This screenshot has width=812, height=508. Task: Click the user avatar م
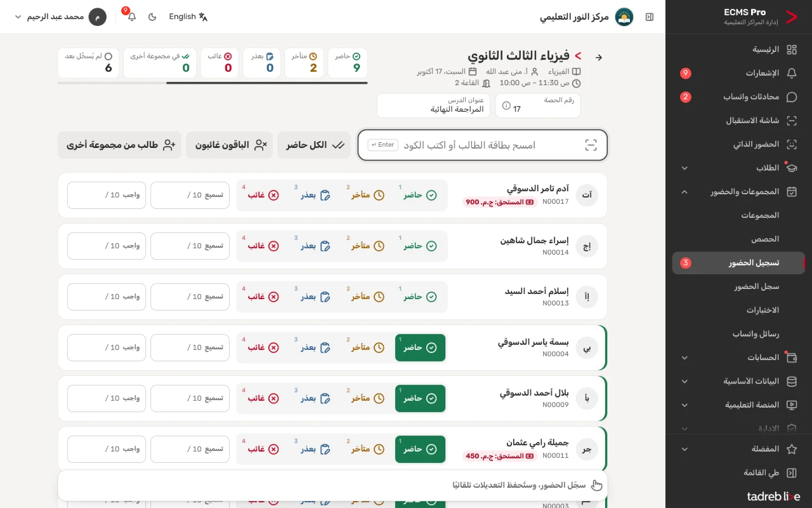pos(98,17)
